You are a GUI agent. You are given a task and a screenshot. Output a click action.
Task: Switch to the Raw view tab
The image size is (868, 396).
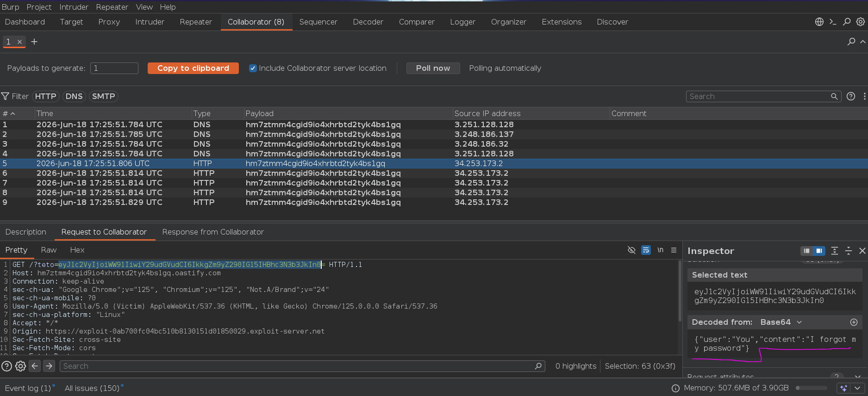pos(49,250)
